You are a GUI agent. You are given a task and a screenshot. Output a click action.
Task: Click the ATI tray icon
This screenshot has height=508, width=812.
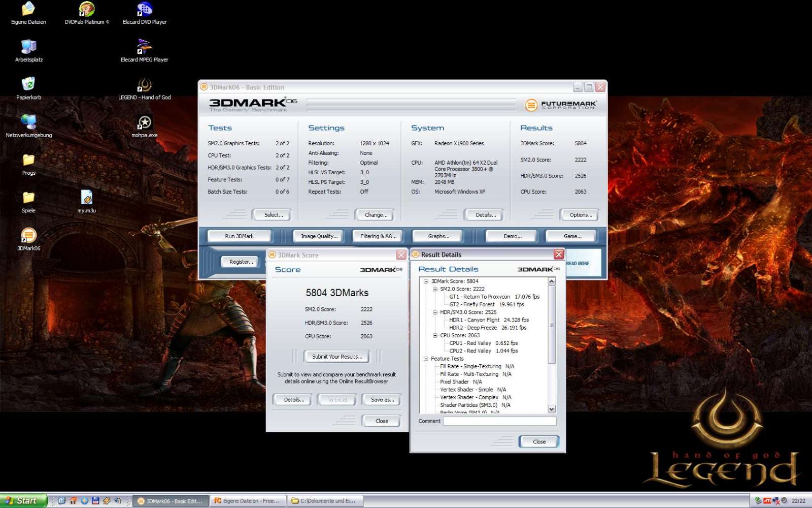click(767, 500)
